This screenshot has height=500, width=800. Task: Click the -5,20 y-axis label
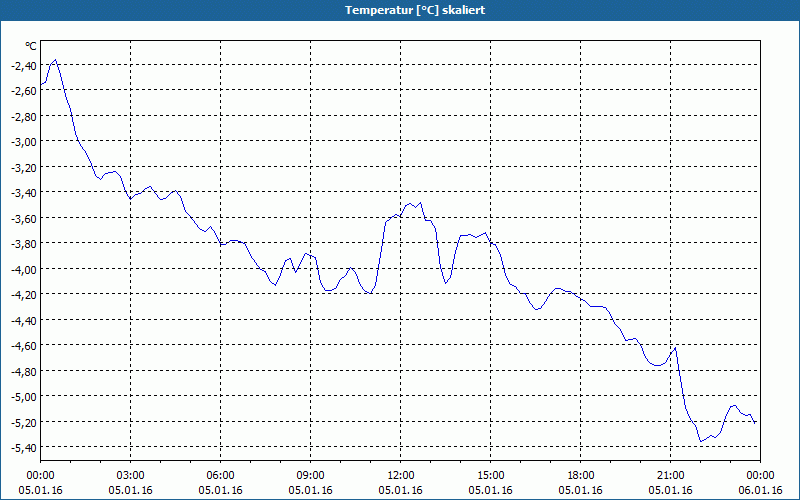coord(23,422)
